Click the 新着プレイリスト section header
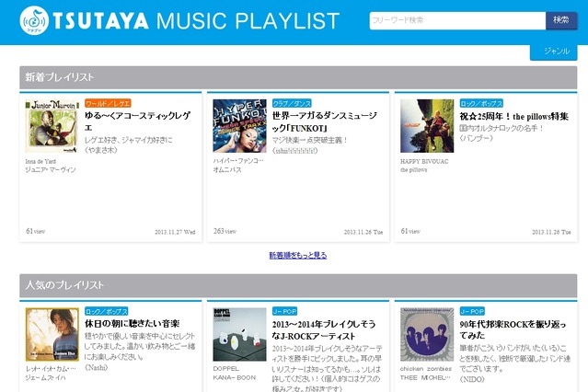Image resolution: width=588 pixels, height=392 pixels. coord(298,77)
